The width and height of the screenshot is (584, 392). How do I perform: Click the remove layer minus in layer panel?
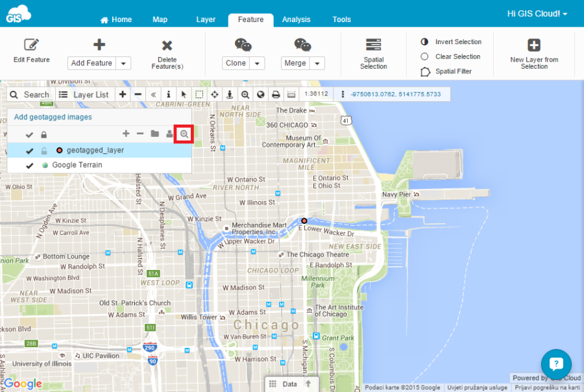(140, 134)
